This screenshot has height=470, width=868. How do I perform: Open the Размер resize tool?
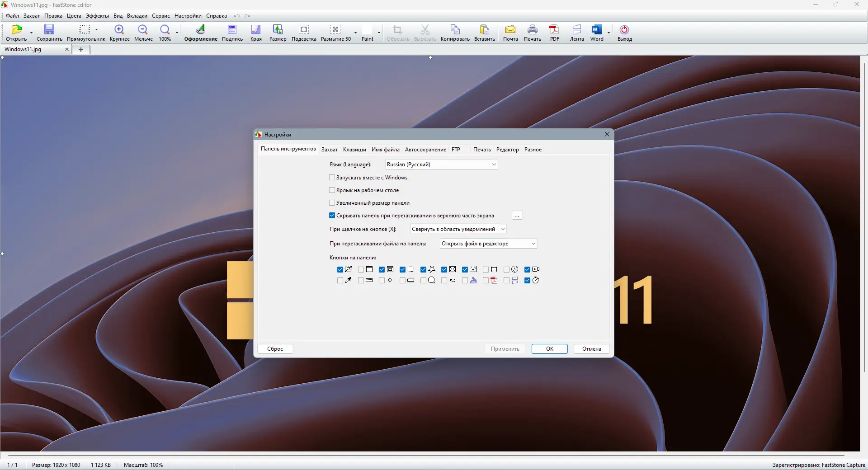pos(278,33)
